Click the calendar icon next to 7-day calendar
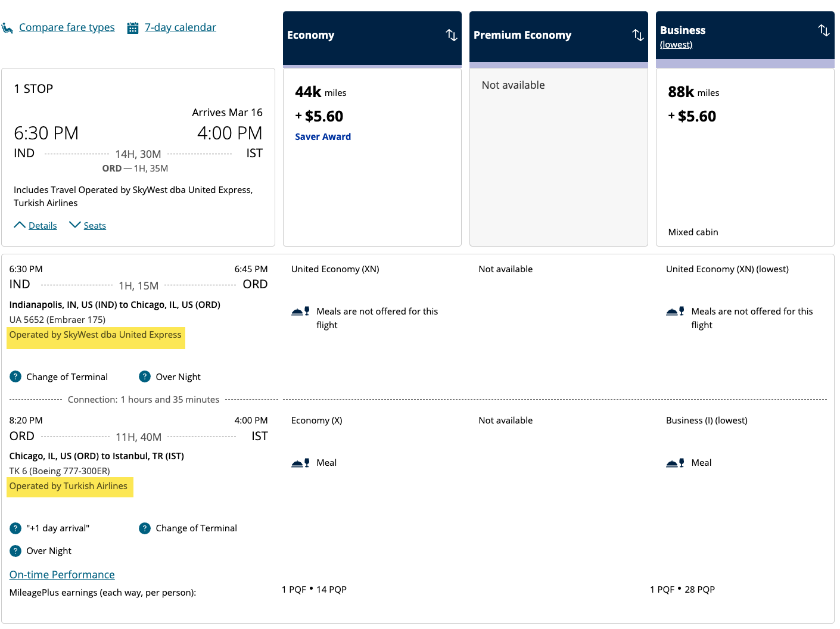840x629 pixels. pyautogui.click(x=133, y=28)
